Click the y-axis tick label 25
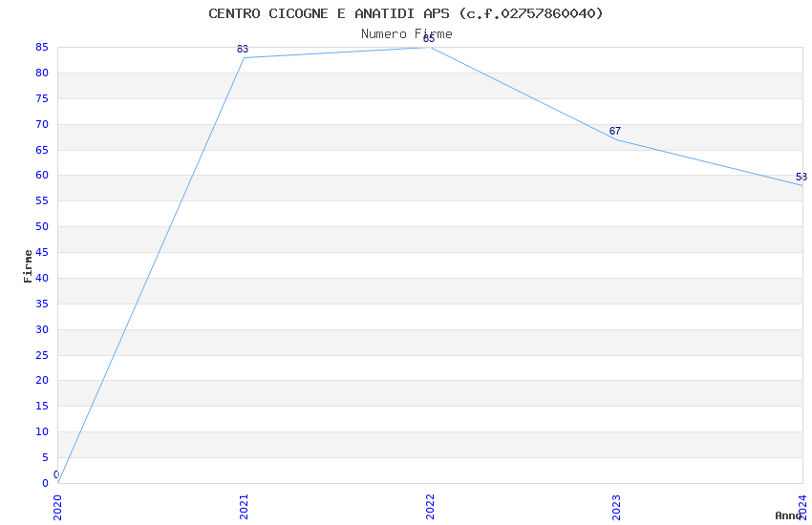Viewport: 812px width, 525px height. 42,355
